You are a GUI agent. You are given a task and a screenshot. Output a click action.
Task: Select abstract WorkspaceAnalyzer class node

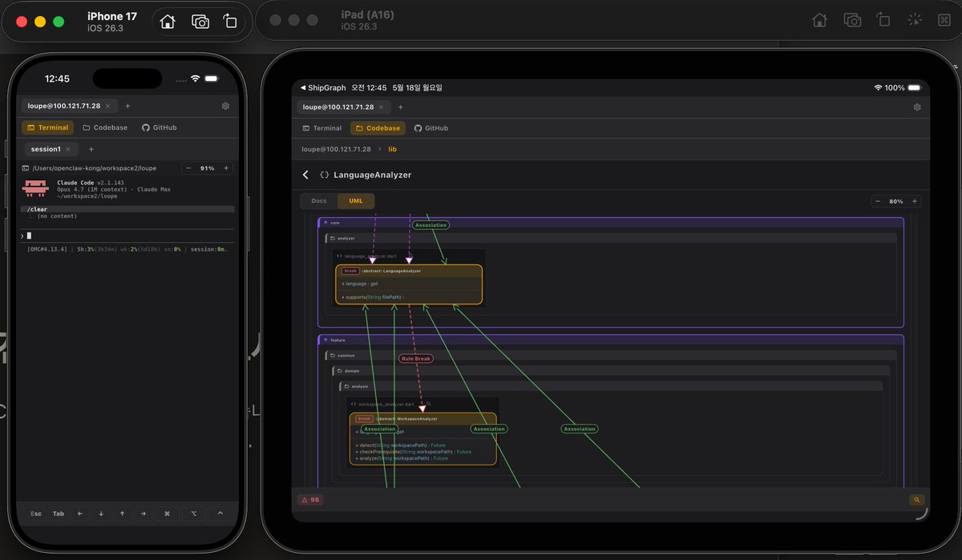423,439
